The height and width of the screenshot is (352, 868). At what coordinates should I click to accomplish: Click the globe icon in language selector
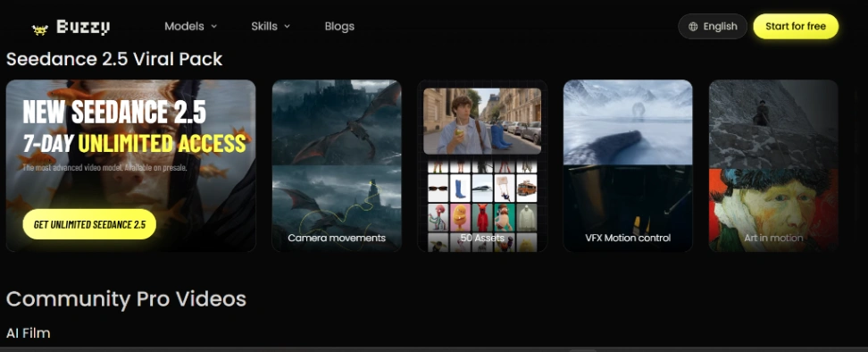[693, 27]
